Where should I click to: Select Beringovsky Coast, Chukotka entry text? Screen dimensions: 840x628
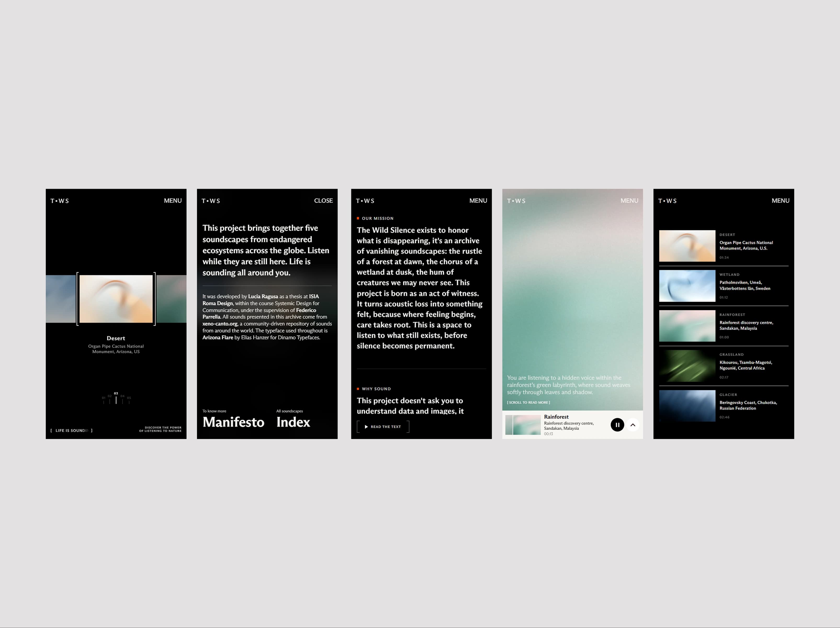748,405
